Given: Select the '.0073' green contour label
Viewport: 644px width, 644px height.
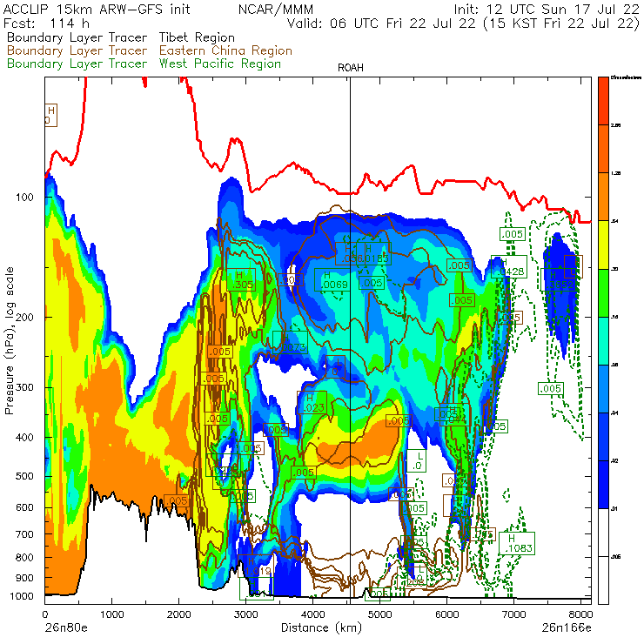Looking at the screenshot, I should coord(291,342).
